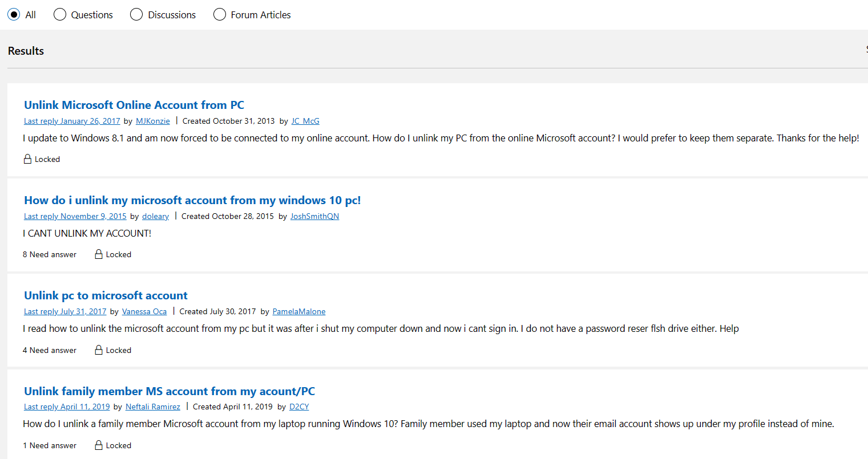868x459 pixels.
Task: Select the Forum Articles radio button
Action: point(220,14)
